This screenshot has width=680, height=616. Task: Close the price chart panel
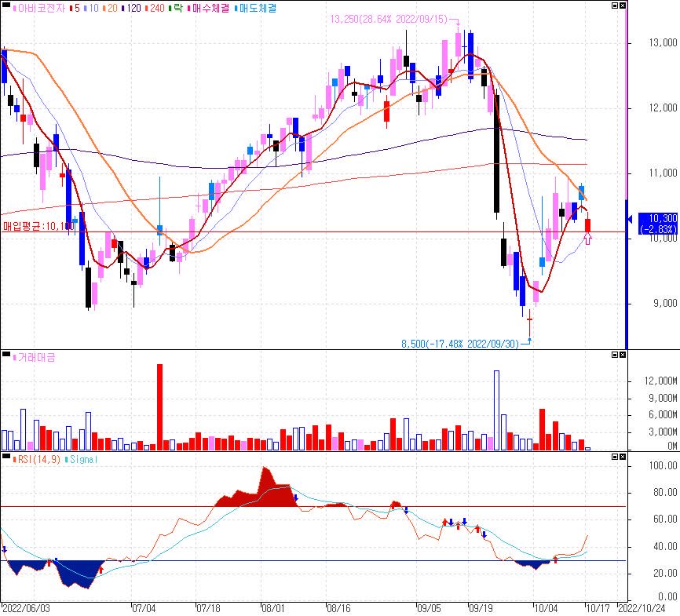623,5
